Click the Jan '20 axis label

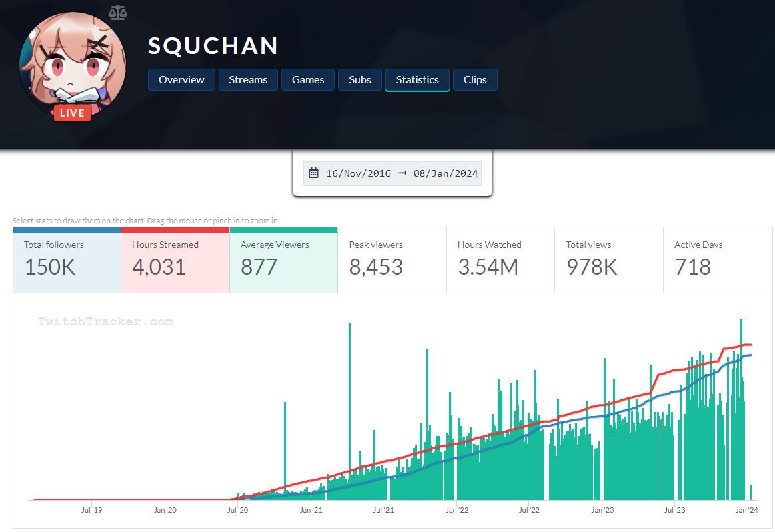pos(165,510)
